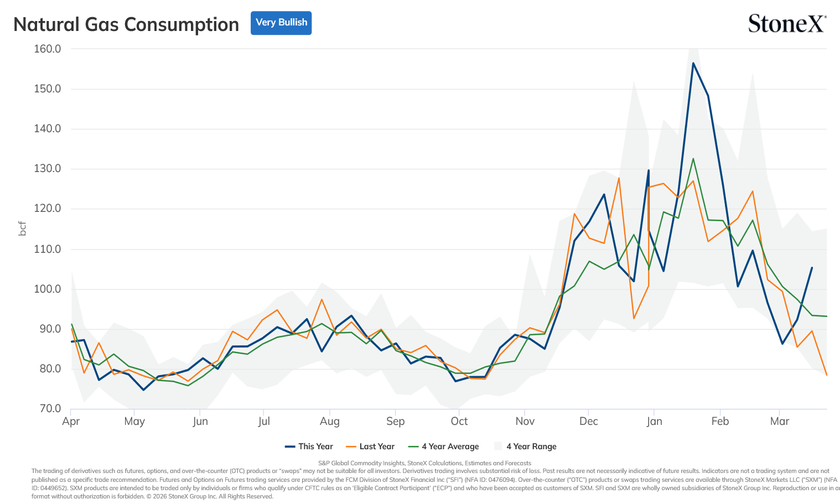The width and height of the screenshot is (840, 504).
Task: Click the Mar label on the x-axis
Action: tap(780, 421)
